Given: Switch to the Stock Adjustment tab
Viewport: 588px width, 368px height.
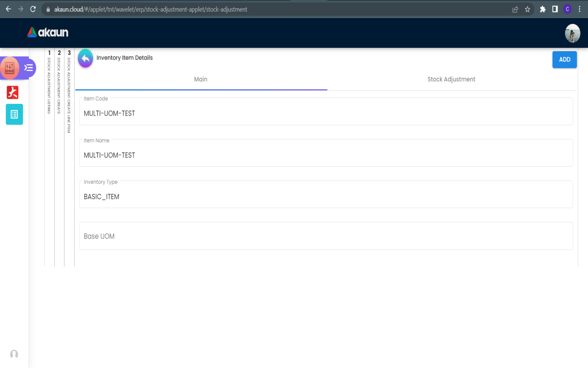Looking at the screenshot, I should coord(451,79).
